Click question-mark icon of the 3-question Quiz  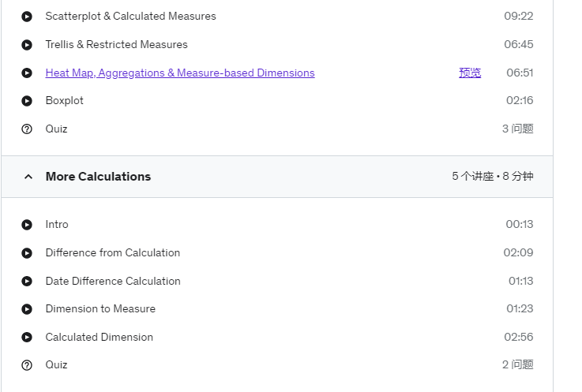[x=27, y=129]
